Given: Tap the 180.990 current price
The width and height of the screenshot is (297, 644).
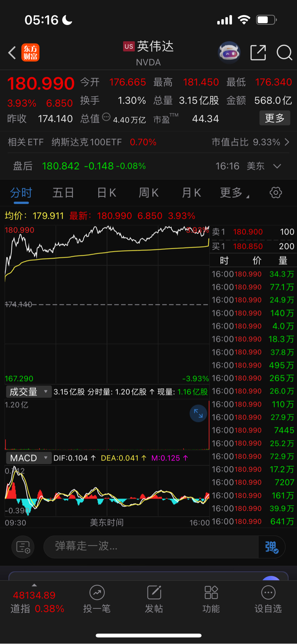Looking at the screenshot, I should [41, 83].
